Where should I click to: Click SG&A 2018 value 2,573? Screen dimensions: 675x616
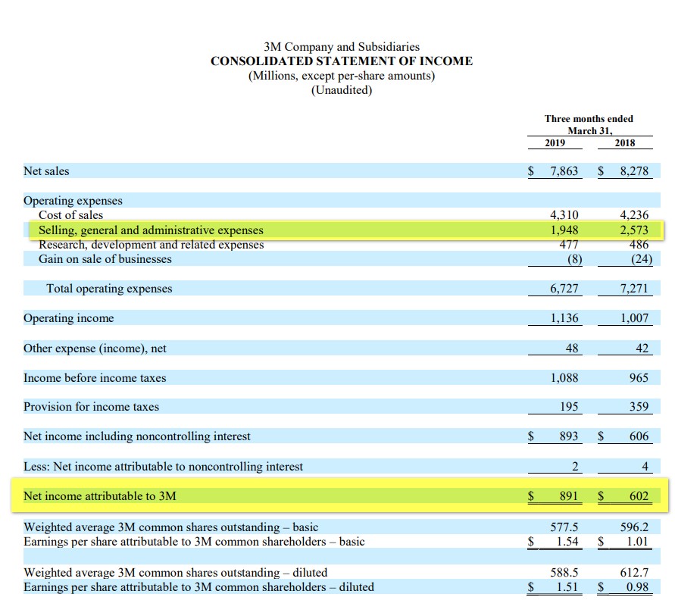pos(634,230)
